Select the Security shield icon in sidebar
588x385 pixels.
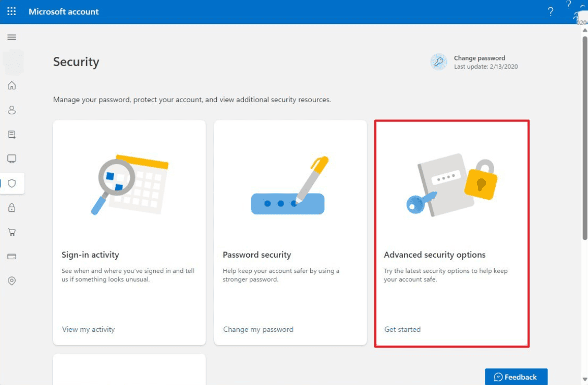pyautogui.click(x=11, y=183)
